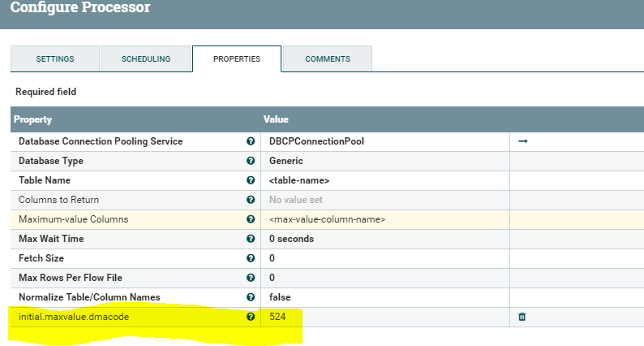Delete the initial.maxvalue.dmacode property with trash icon

pyautogui.click(x=522, y=317)
